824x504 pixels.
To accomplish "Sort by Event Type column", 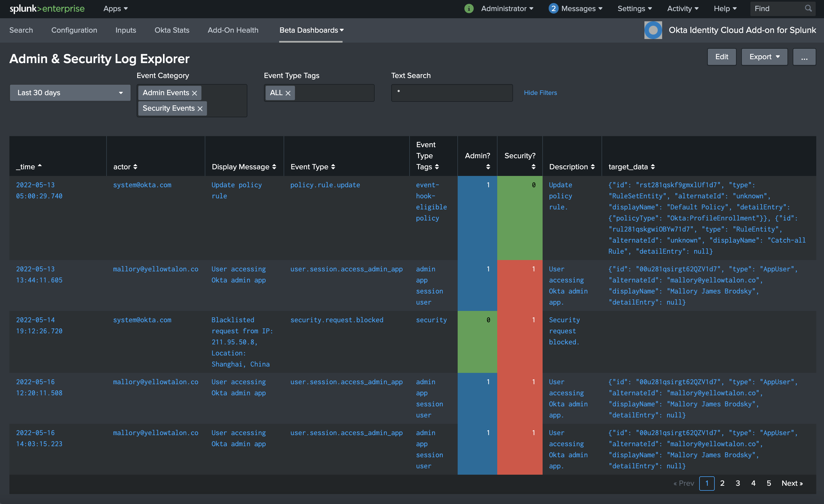I will (313, 167).
